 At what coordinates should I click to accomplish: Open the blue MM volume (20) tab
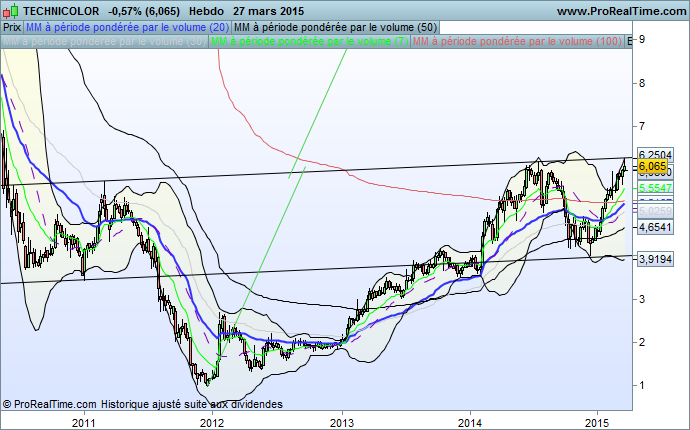click(127, 27)
